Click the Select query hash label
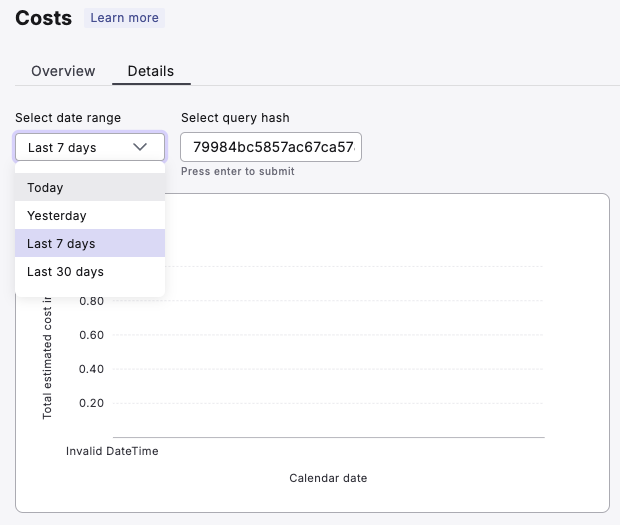Image resolution: width=620 pixels, height=525 pixels. pos(235,118)
